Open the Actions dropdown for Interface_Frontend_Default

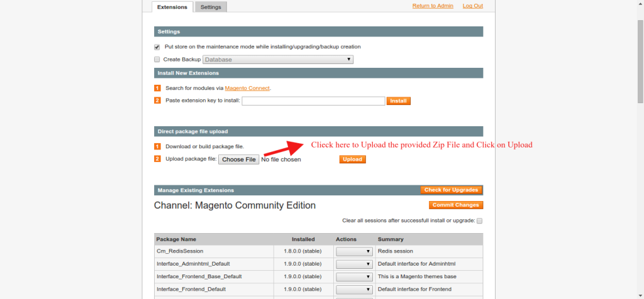point(354,290)
